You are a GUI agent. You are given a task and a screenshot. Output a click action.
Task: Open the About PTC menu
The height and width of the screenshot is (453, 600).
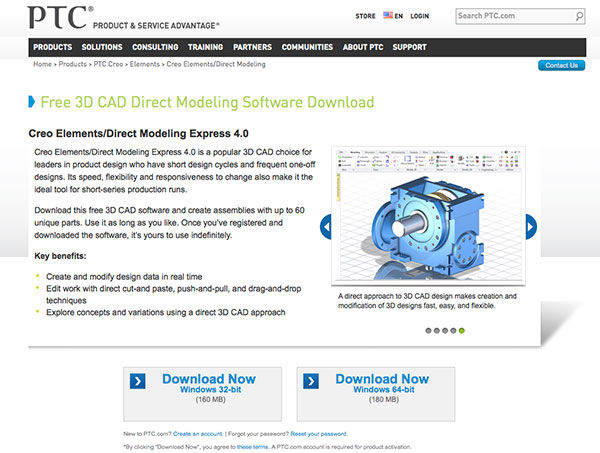click(x=363, y=47)
